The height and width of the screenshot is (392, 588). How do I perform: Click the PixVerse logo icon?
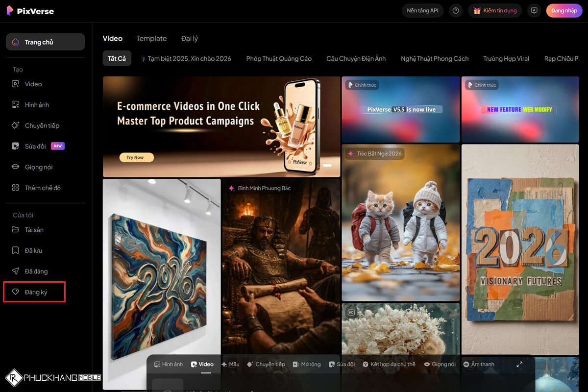pyautogui.click(x=10, y=10)
